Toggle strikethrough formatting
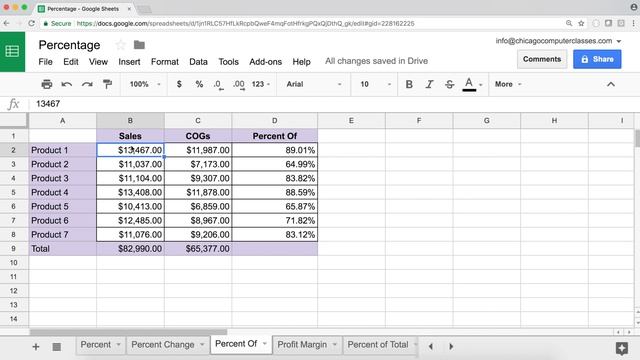 [449, 84]
